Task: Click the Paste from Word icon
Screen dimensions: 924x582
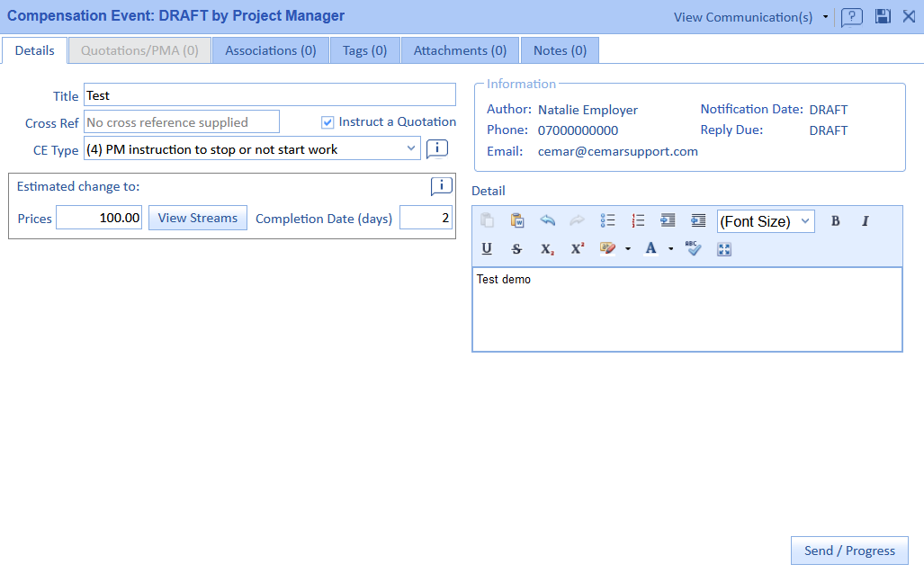Action: (517, 220)
